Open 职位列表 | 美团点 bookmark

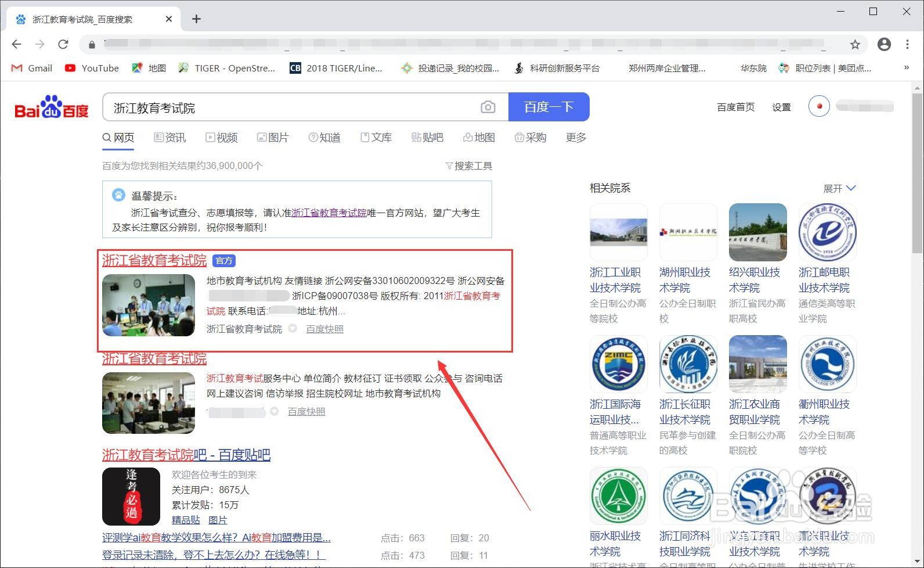click(x=825, y=68)
